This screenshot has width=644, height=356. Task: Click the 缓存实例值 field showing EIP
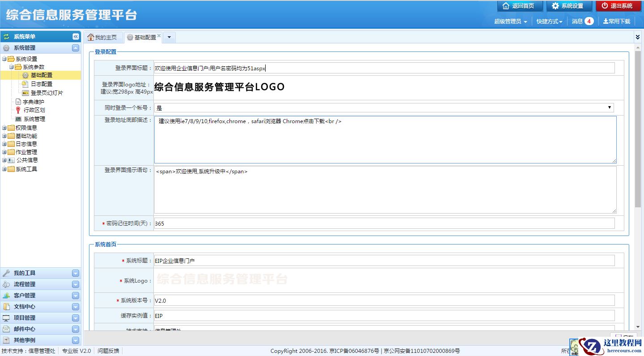click(384, 316)
